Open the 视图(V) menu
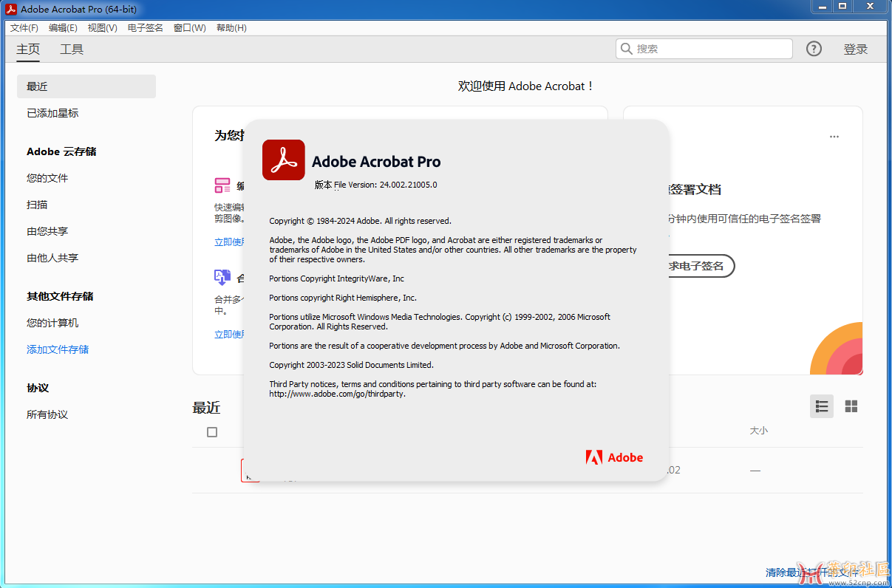The height and width of the screenshot is (588, 892). tap(102, 28)
